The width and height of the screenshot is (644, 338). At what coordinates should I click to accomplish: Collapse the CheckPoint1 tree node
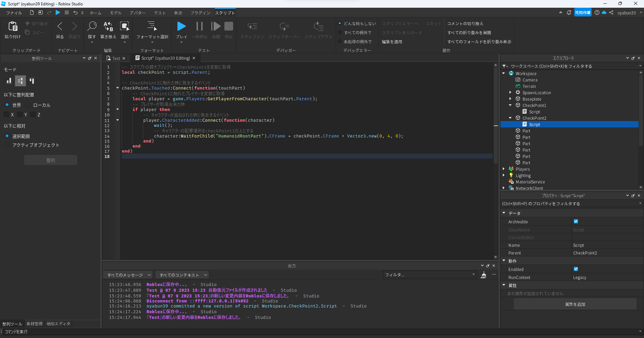511,105
